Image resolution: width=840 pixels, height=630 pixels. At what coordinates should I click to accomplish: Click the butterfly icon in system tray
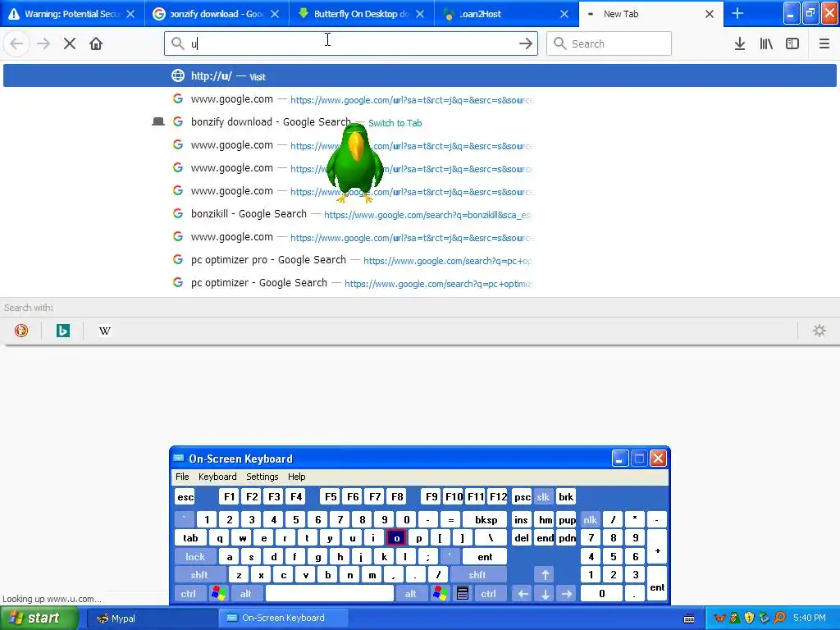click(x=719, y=619)
